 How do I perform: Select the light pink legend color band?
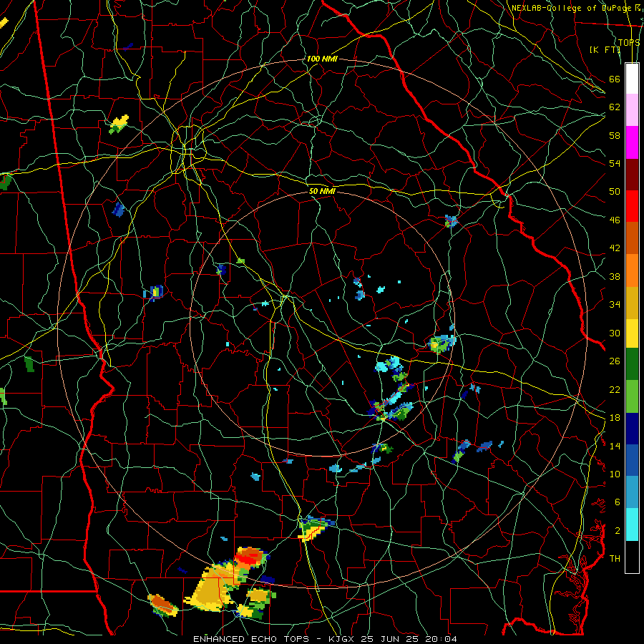pos(632,109)
